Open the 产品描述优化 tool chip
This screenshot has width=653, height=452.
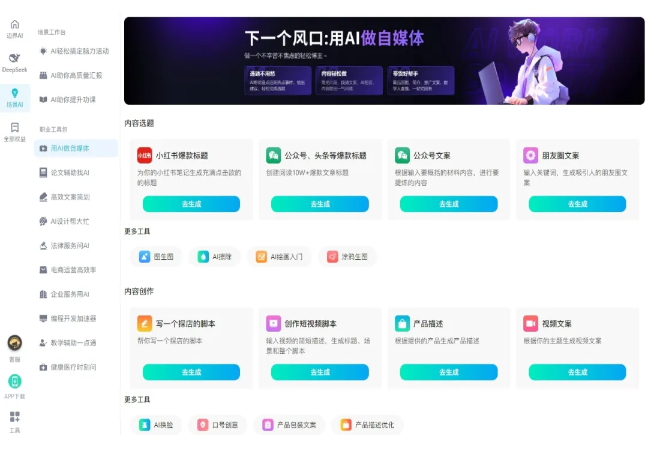367,425
